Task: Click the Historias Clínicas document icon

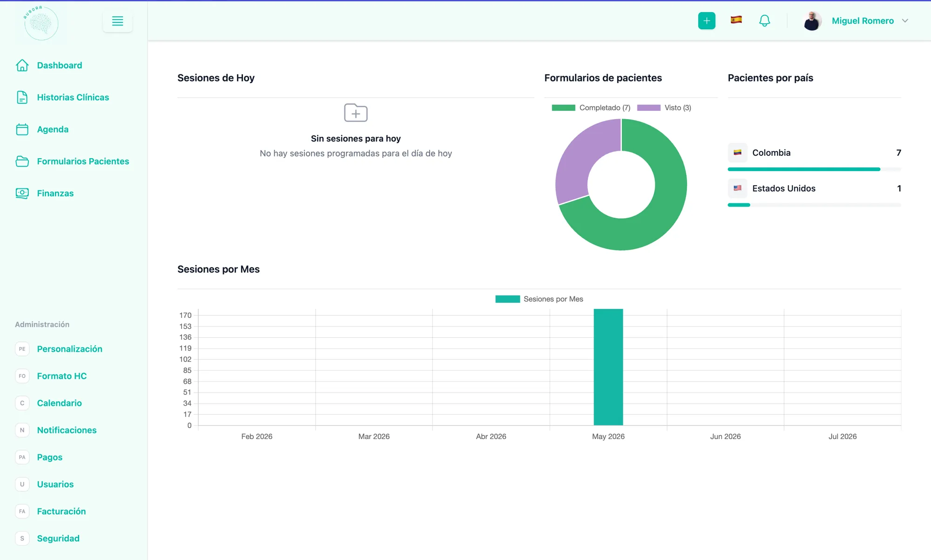Action: (22, 97)
